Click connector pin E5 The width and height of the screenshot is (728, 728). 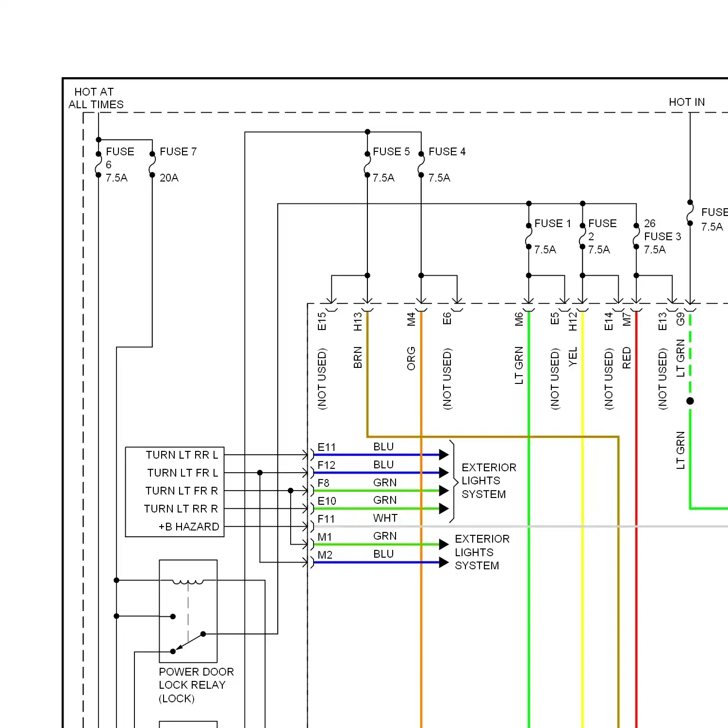point(555,318)
